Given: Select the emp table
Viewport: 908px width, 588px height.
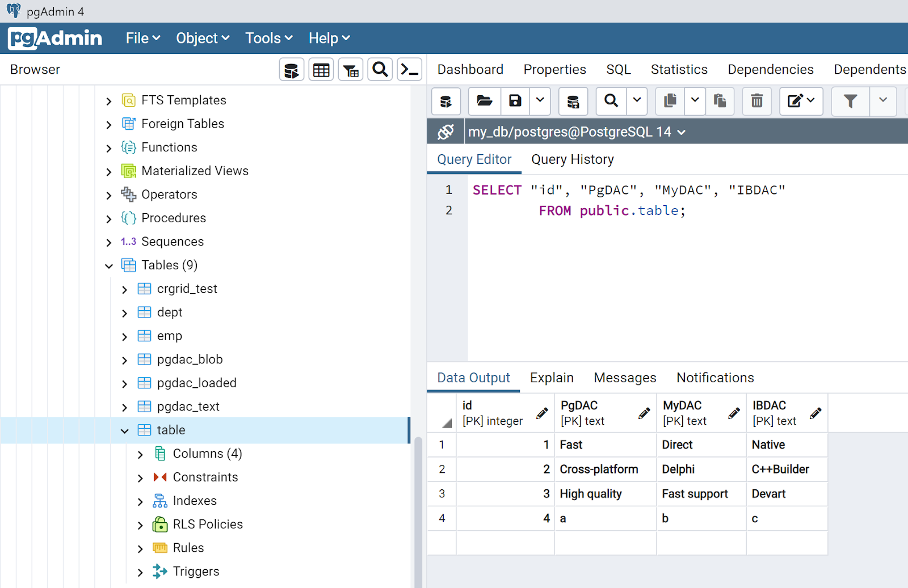Looking at the screenshot, I should [x=169, y=336].
